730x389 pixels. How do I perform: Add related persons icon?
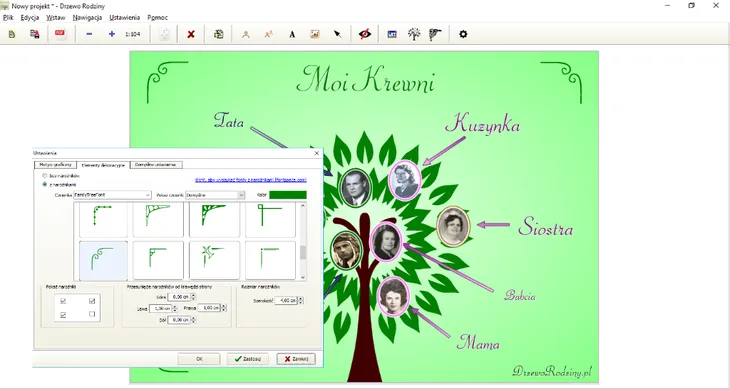coord(269,34)
